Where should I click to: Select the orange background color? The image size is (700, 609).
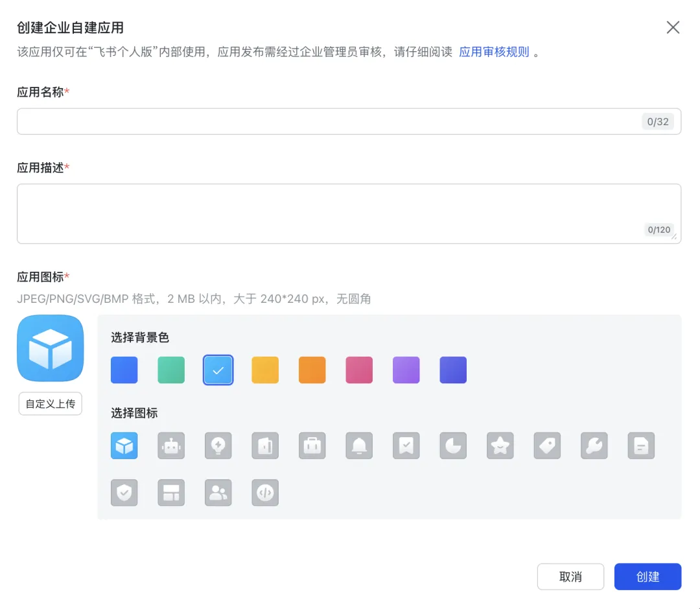point(312,370)
